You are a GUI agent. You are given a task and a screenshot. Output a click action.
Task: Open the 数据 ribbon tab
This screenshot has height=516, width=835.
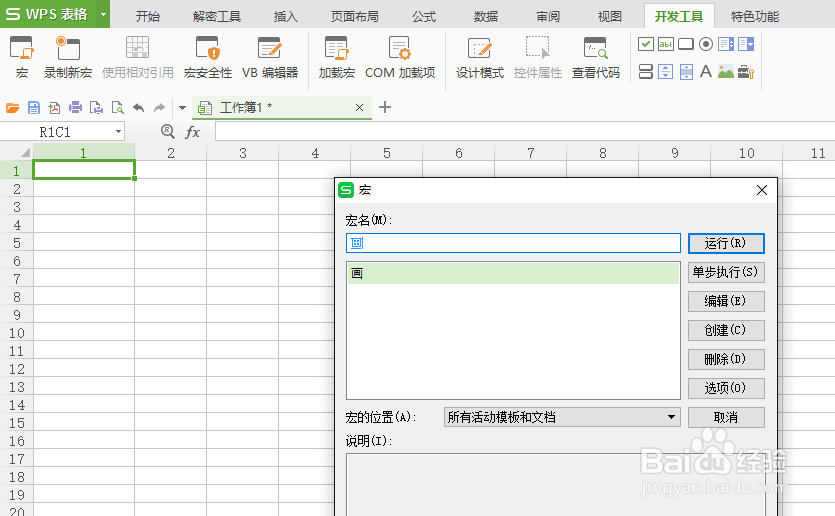pos(486,17)
